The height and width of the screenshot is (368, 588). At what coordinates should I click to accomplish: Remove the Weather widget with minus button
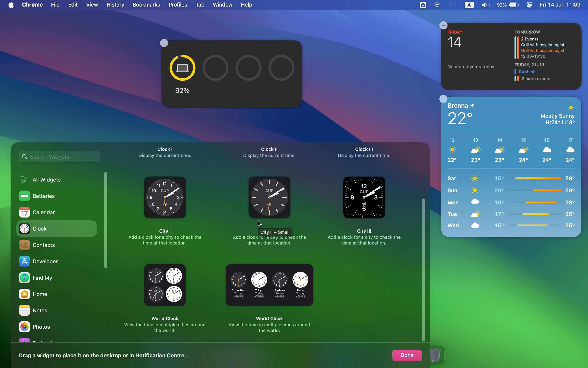[443, 99]
